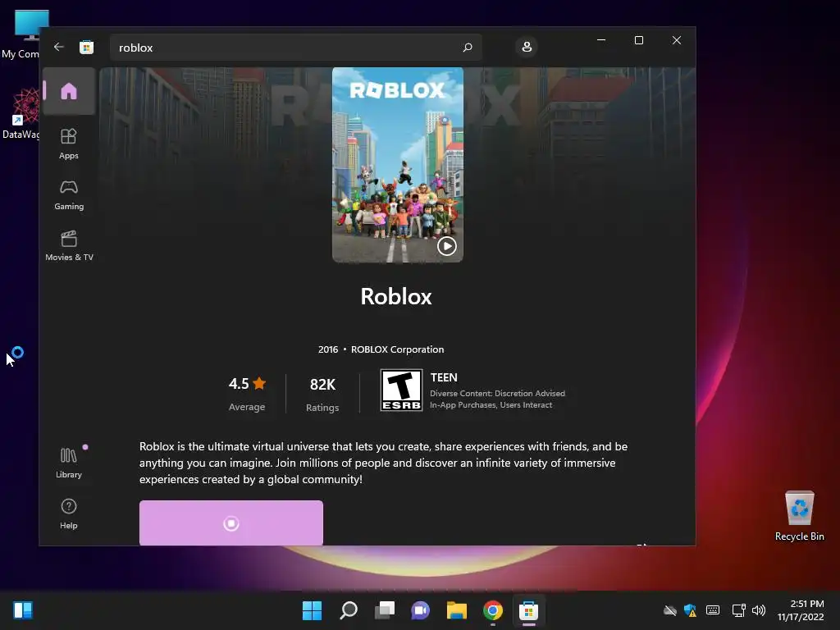The height and width of the screenshot is (630, 840).
Task: Click the Roblox description paragraph
Action: (384, 463)
